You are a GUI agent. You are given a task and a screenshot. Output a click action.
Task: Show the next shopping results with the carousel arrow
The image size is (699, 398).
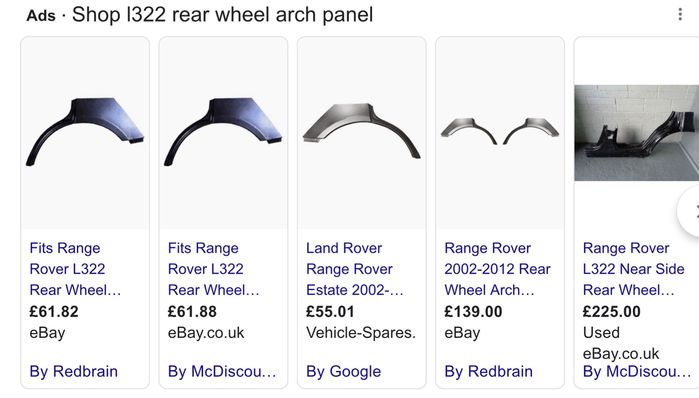click(x=689, y=211)
